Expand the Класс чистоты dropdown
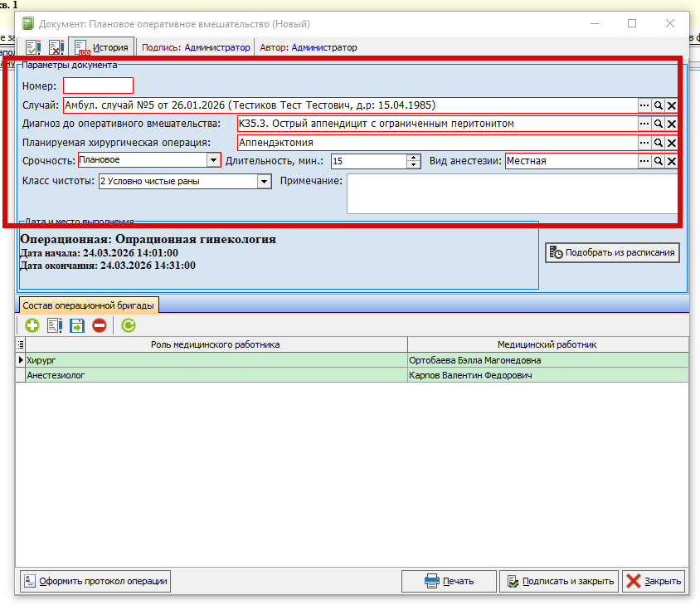Screen dimensions: 700x605 (264, 182)
